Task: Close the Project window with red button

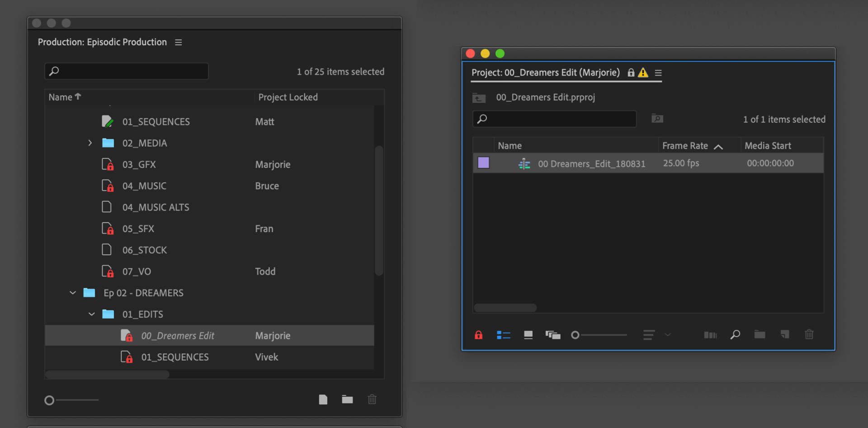Action: tap(470, 53)
